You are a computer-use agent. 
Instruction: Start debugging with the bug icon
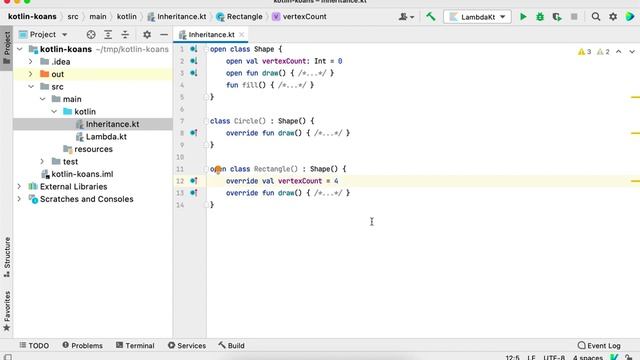pos(540,17)
